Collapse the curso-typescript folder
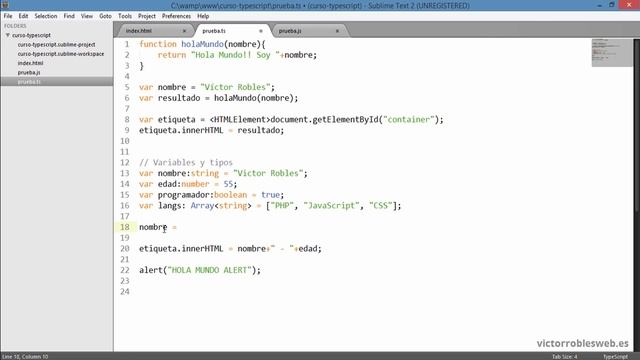 (8, 36)
